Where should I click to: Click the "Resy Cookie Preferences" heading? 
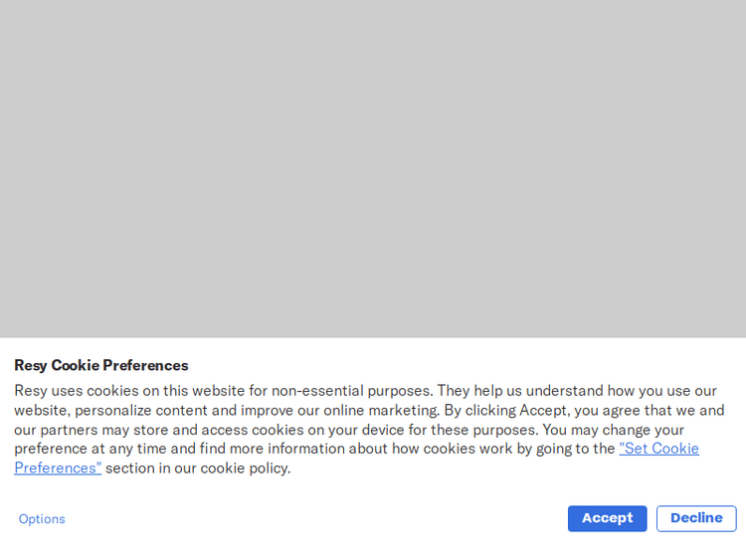click(x=100, y=365)
